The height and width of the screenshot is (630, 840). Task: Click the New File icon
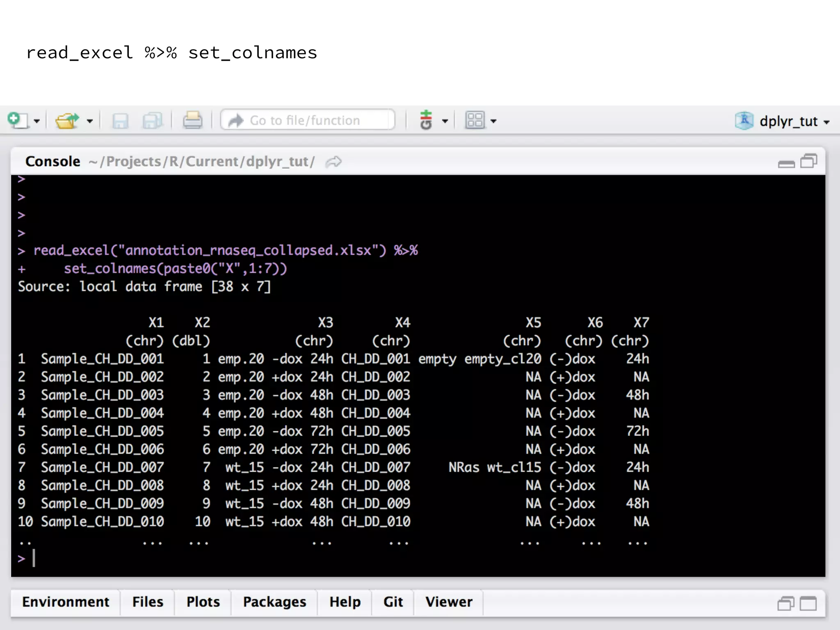click(x=18, y=120)
